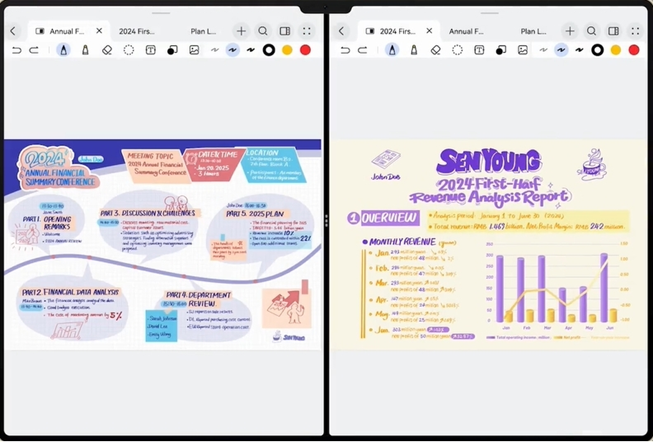Image resolution: width=653 pixels, height=442 pixels.
Task: Close the Annual F... tab in left pane
Action: 99,31
